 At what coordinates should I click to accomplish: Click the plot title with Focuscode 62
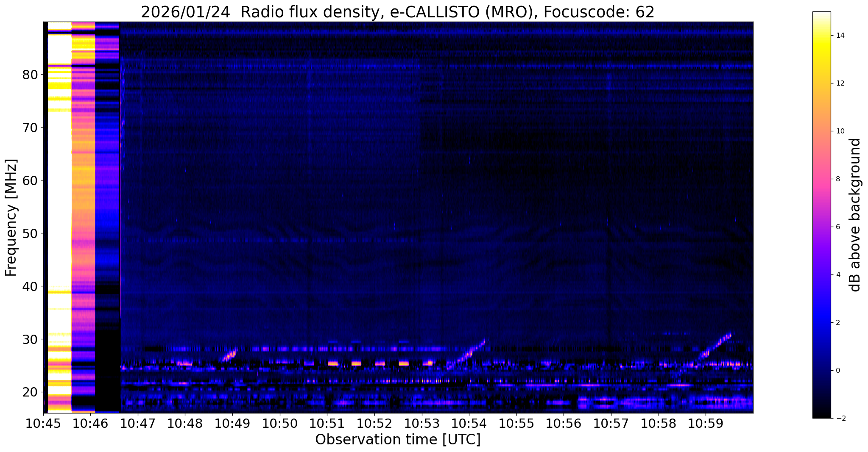click(x=398, y=12)
